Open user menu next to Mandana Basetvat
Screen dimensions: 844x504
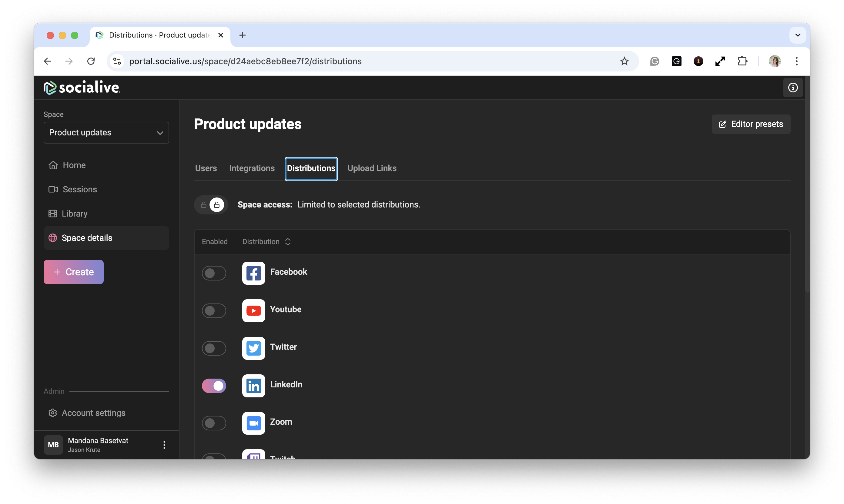coord(164,445)
